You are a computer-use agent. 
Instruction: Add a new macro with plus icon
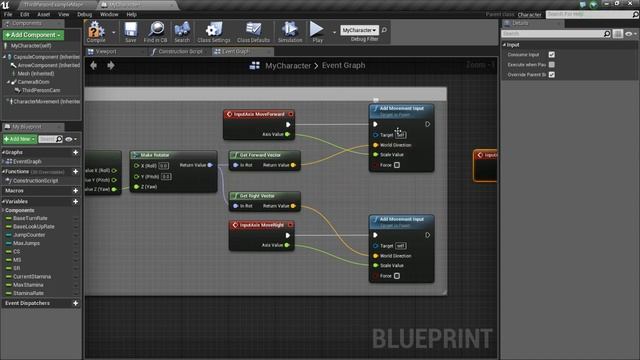pos(76,191)
